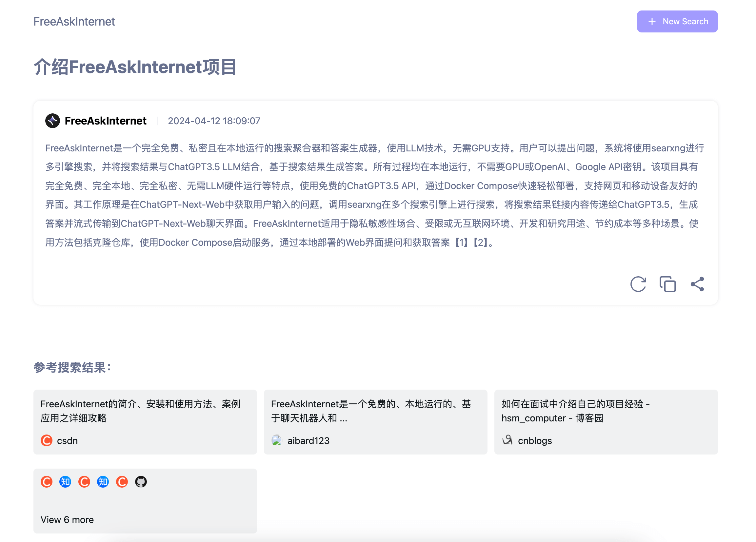Image resolution: width=756 pixels, height=542 pixels.
Task: Click on the page header title text
Action: [x=136, y=66]
